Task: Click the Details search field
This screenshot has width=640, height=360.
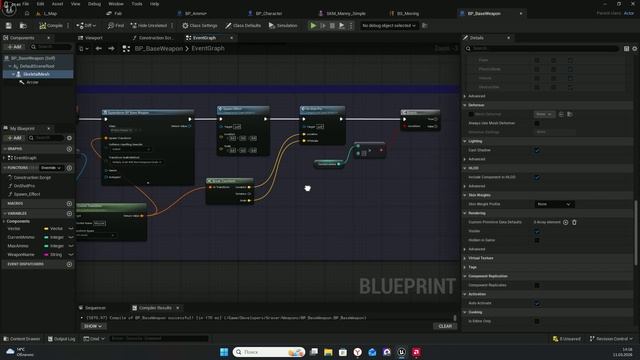Action: (x=541, y=49)
